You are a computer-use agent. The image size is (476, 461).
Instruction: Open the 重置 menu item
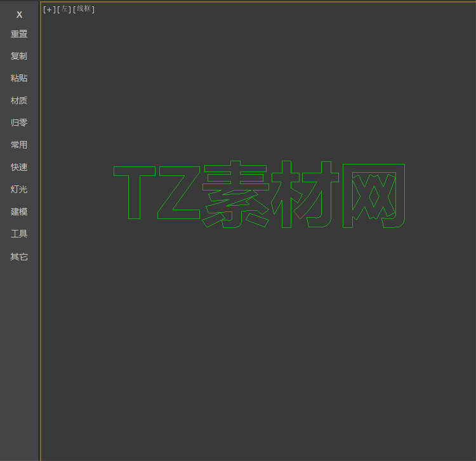[19, 34]
